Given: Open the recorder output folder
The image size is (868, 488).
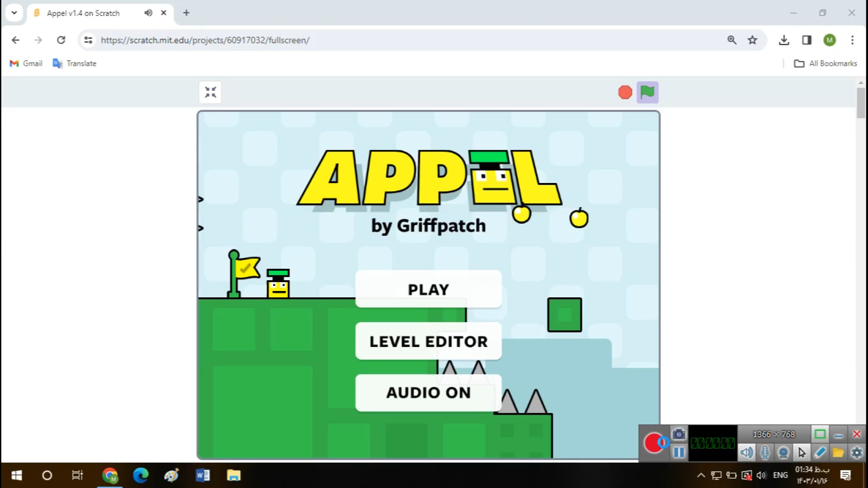Looking at the screenshot, I should coord(838,452).
